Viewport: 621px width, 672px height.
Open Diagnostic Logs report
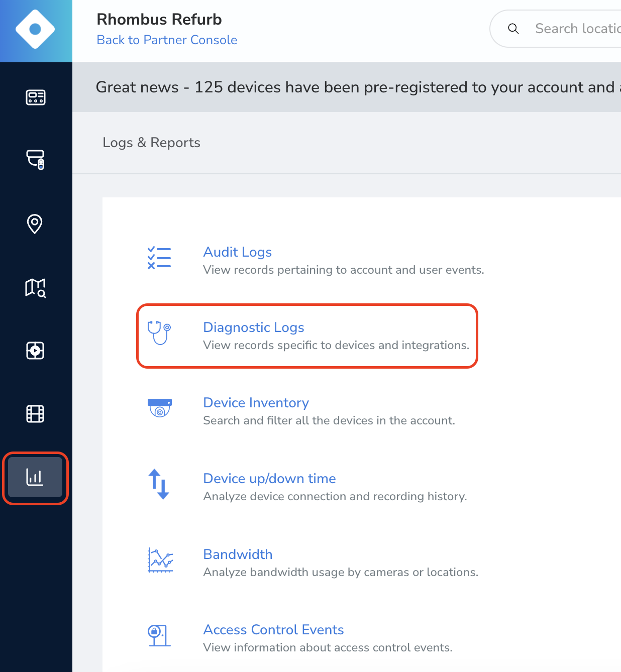(254, 327)
